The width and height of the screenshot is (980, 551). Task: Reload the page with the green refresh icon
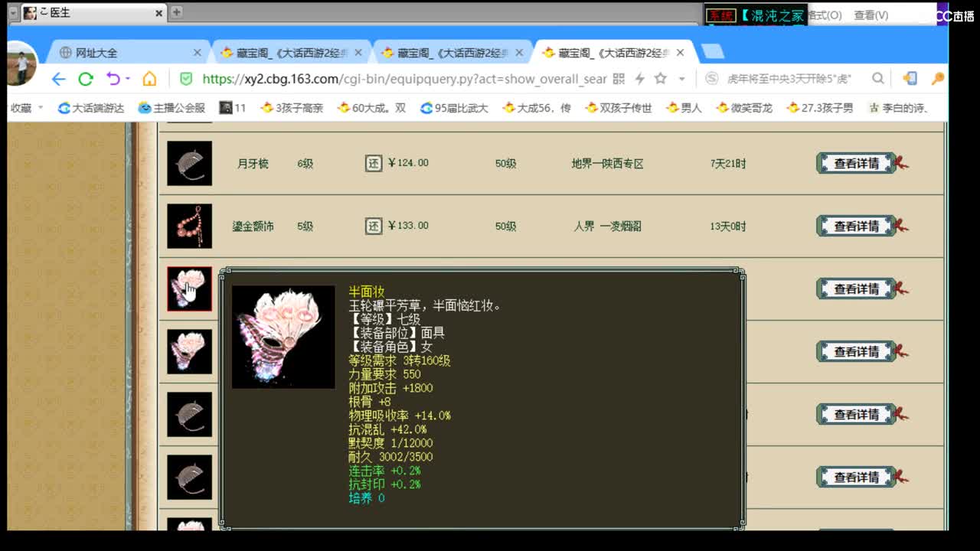[86, 79]
